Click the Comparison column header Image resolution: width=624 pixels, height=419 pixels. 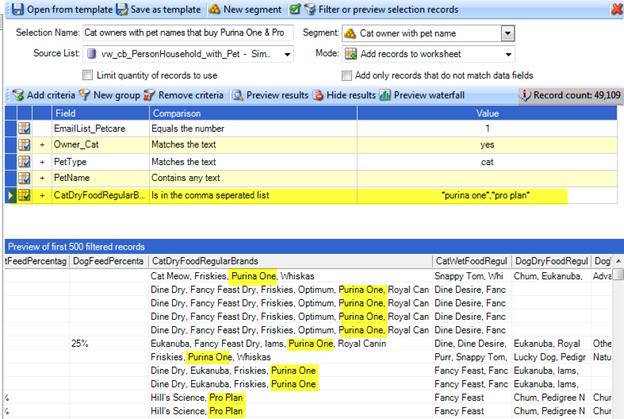(x=253, y=113)
